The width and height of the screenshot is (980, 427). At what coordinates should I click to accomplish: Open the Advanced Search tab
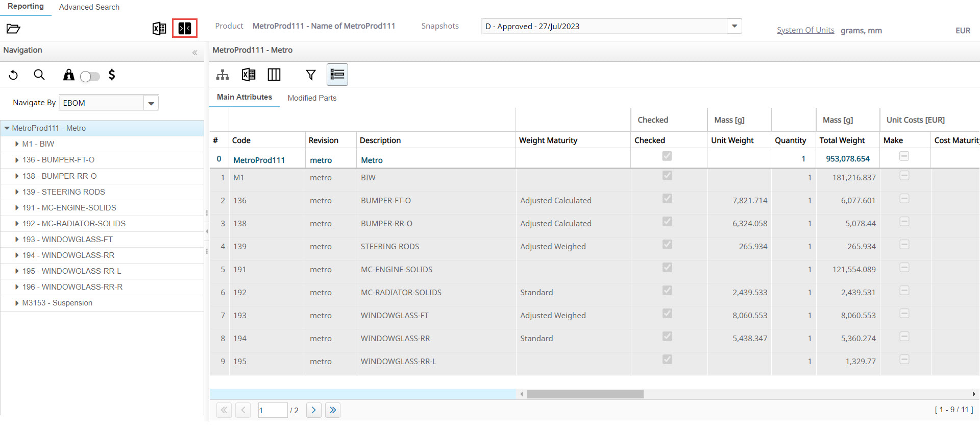tap(89, 7)
